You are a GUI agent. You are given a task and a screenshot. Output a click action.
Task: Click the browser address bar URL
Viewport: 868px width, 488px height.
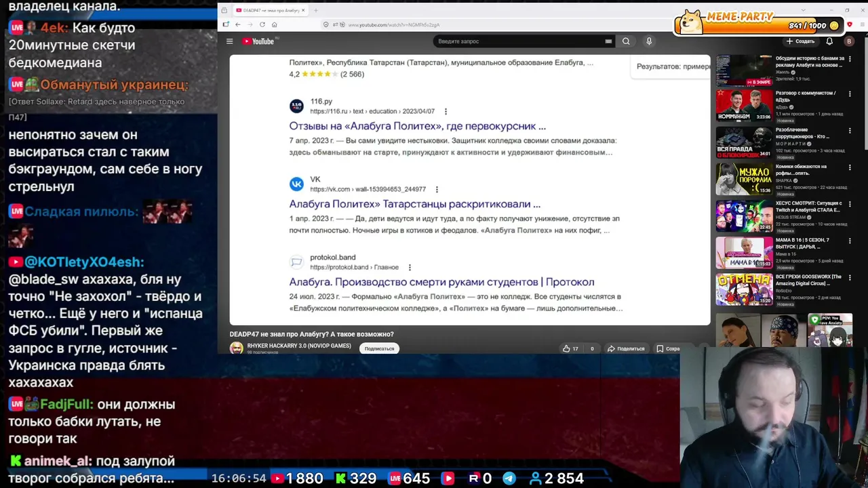(x=393, y=24)
